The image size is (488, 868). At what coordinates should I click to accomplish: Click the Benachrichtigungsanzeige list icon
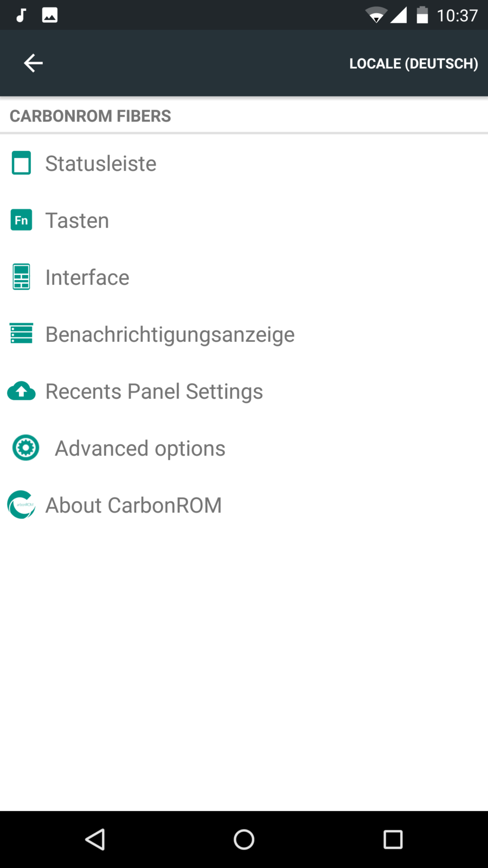tap(22, 334)
